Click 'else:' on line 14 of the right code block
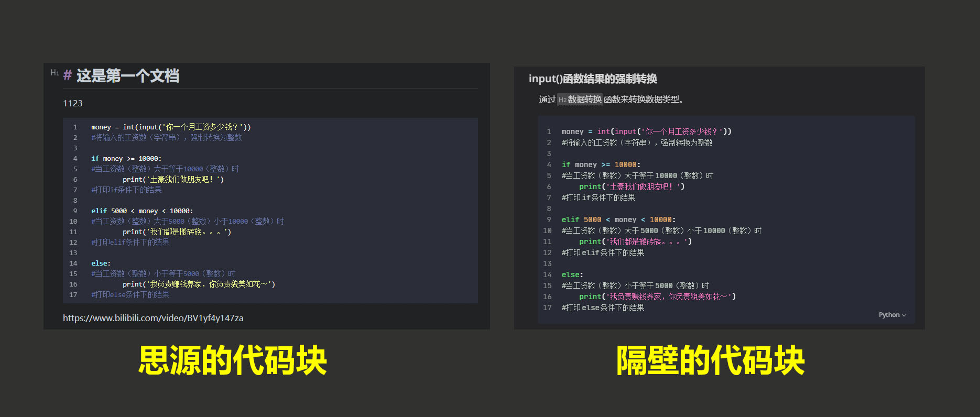 click(572, 275)
